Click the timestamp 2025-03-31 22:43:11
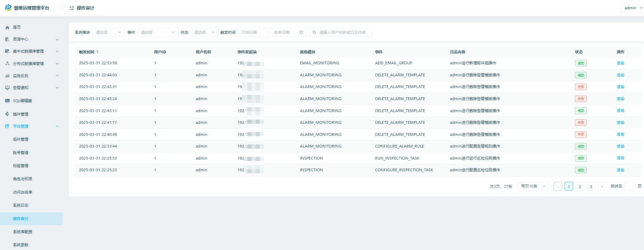Viewport: 644px width, 250px height. [x=98, y=111]
